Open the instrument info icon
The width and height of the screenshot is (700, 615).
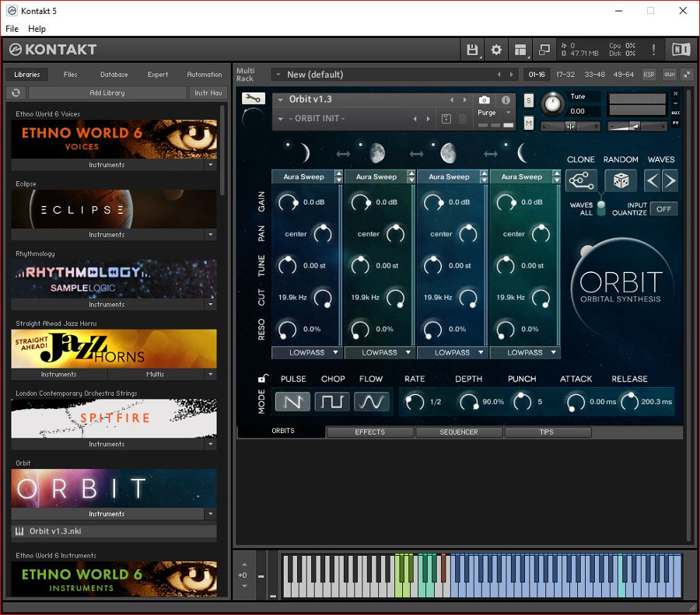click(506, 100)
